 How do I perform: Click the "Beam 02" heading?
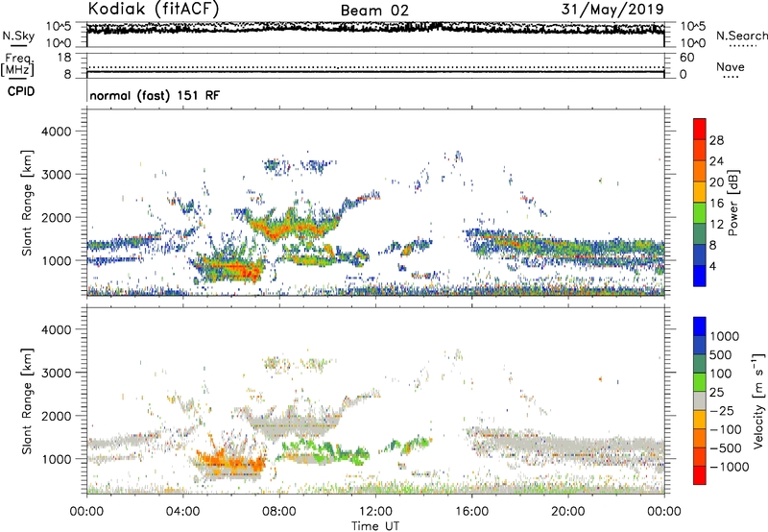[374, 11]
